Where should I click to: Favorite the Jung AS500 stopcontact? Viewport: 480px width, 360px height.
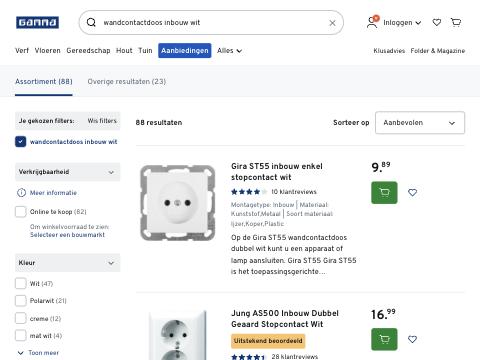(x=412, y=339)
